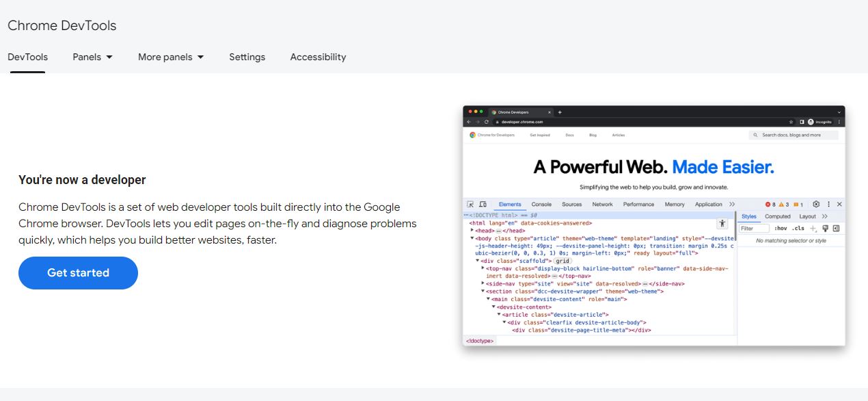Click the Blog link in the screenshot
Image resolution: width=868 pixels, height=401 pixels.
[x=593, y=135]
